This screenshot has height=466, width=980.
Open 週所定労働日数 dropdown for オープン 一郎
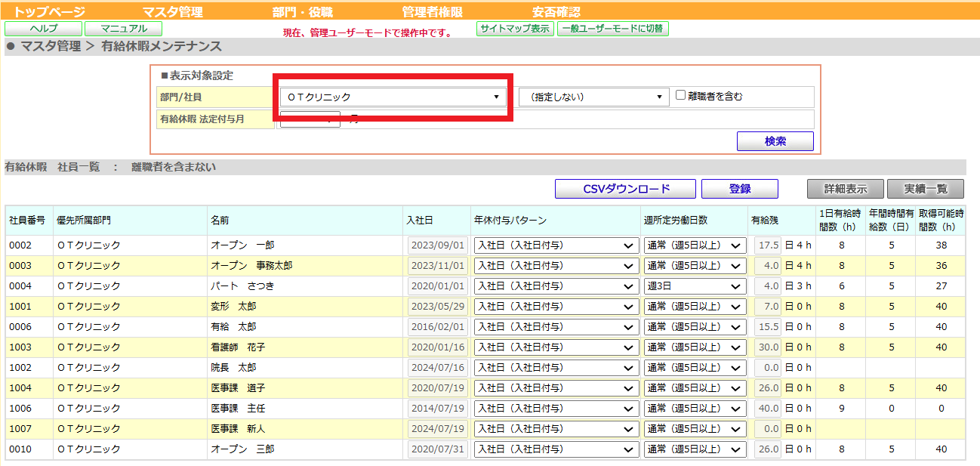[695, 245]
